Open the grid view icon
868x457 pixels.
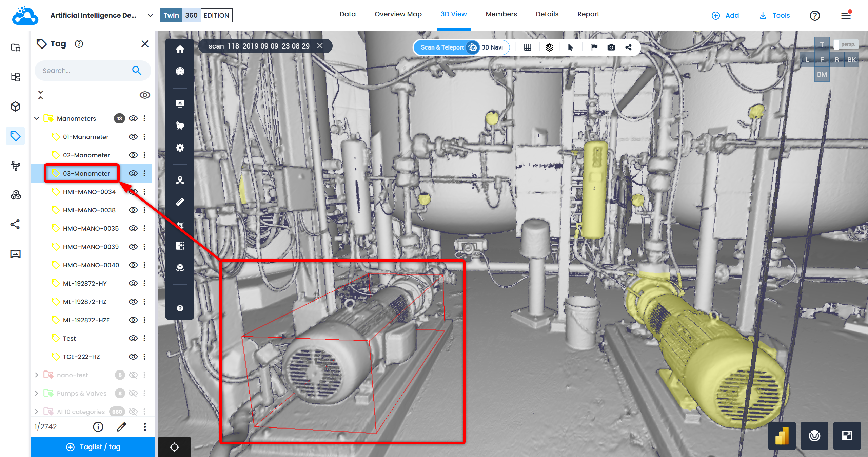pyautogui.click(x=528, y=47)
